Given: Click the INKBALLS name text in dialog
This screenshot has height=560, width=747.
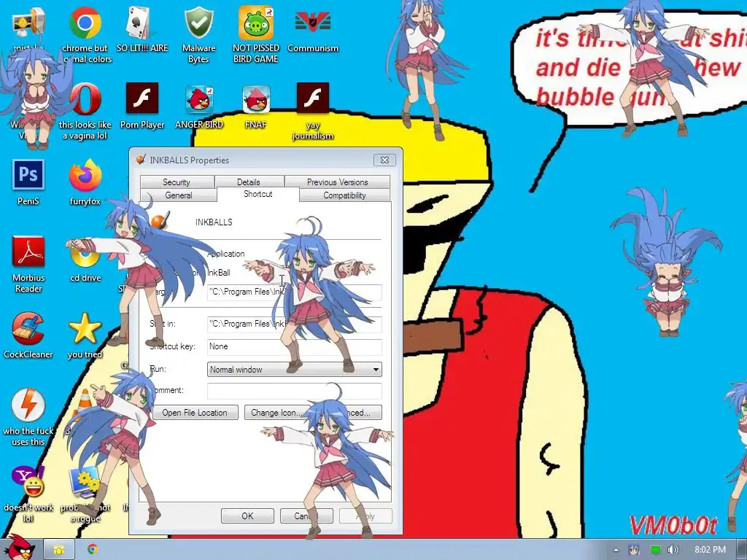Looking at the screenshot, I should click(x=214, y=222).
